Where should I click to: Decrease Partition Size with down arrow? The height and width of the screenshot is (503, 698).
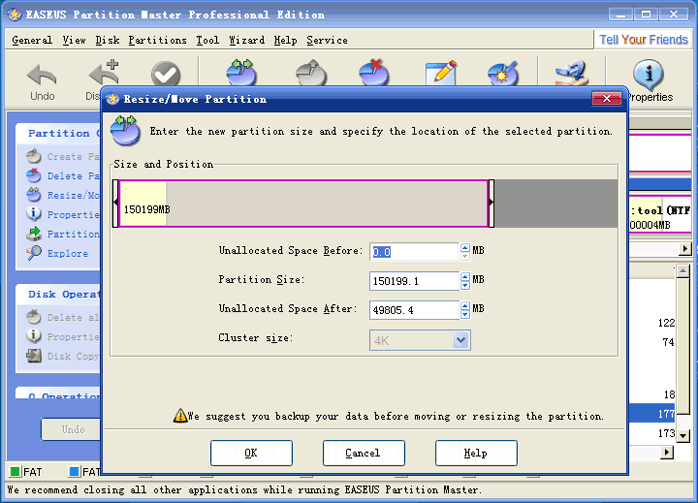click(465, 285)
